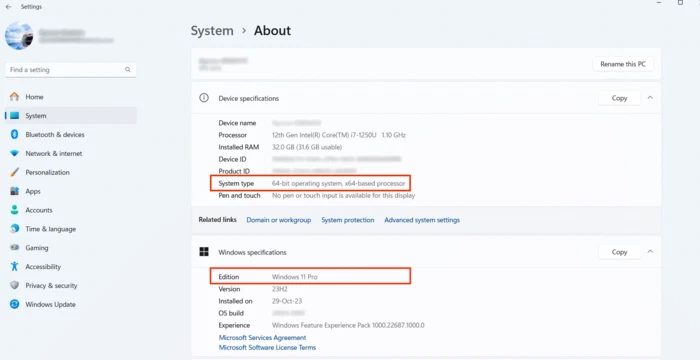Click System in the breadcrumb

point(212,31)
